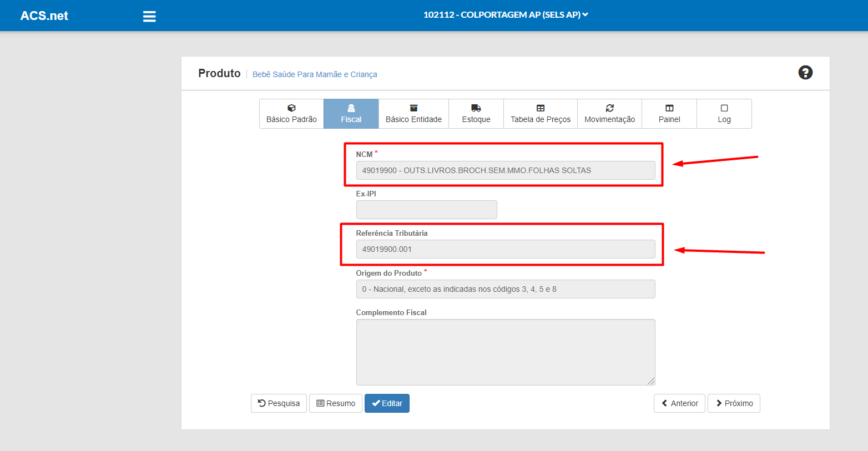The image size is (868, 451).
Task: Open the hamburger menu
Action: pos(149,16)
